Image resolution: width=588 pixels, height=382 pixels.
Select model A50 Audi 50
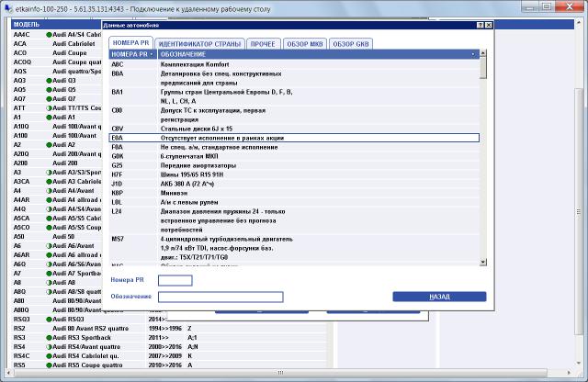pos(56,237)
